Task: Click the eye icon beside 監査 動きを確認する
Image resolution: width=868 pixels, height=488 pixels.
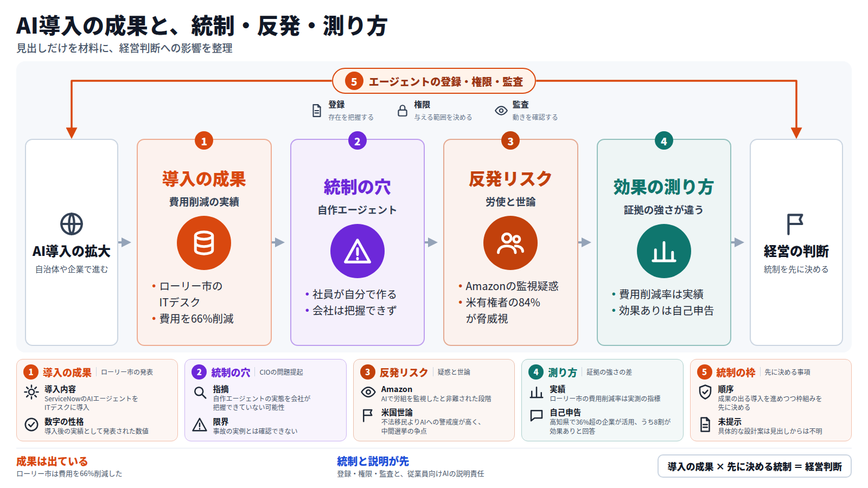Action: [x=501, y=111]
